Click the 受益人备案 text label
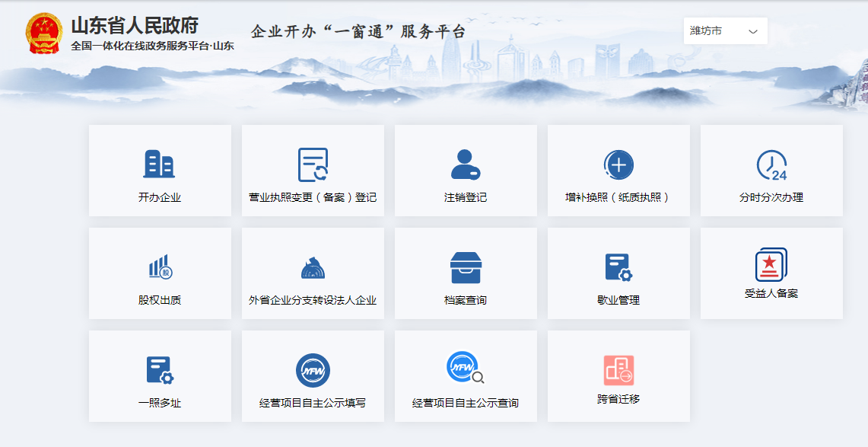 click(x=771, y=294)
